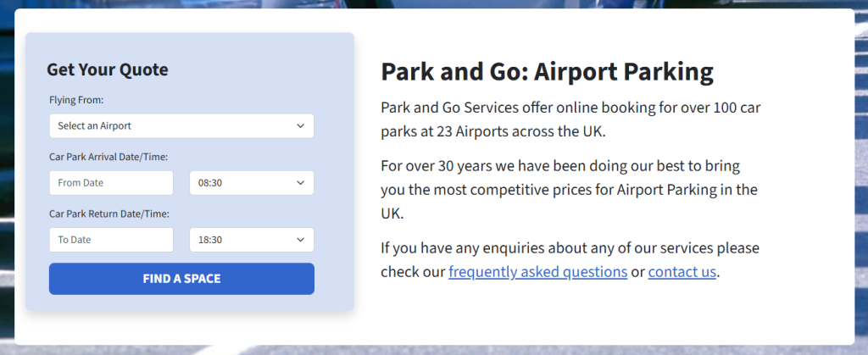Click the Get Your Quote heading
The height and width of the screenshot is (355, 868).
tap(108, 69)
